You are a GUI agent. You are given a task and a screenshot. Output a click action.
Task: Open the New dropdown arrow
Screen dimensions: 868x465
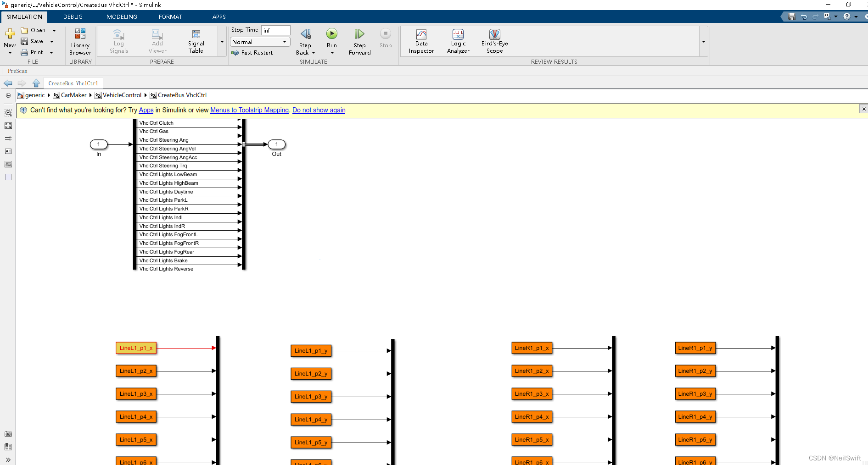(10, 53)
